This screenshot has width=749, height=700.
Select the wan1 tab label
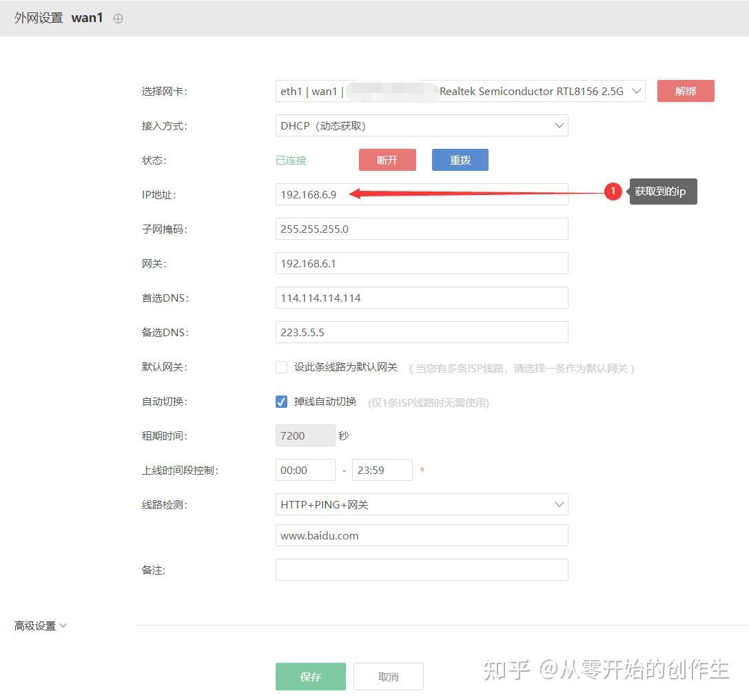click(x=88, y=19)
